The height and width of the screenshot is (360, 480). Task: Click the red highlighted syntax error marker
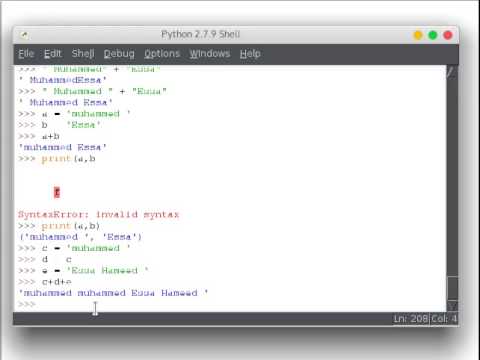[x=57, y=192]
